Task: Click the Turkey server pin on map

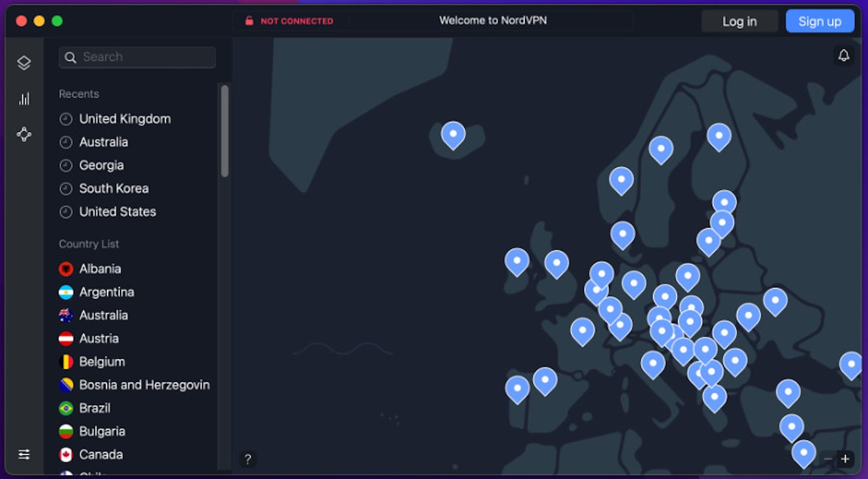Action: tap(788, 393)
